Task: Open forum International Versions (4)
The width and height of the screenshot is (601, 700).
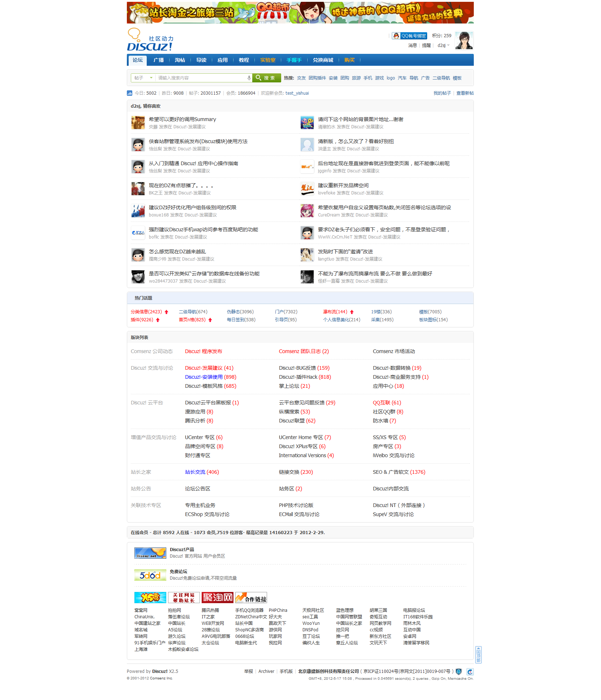Action: [306, 455]
